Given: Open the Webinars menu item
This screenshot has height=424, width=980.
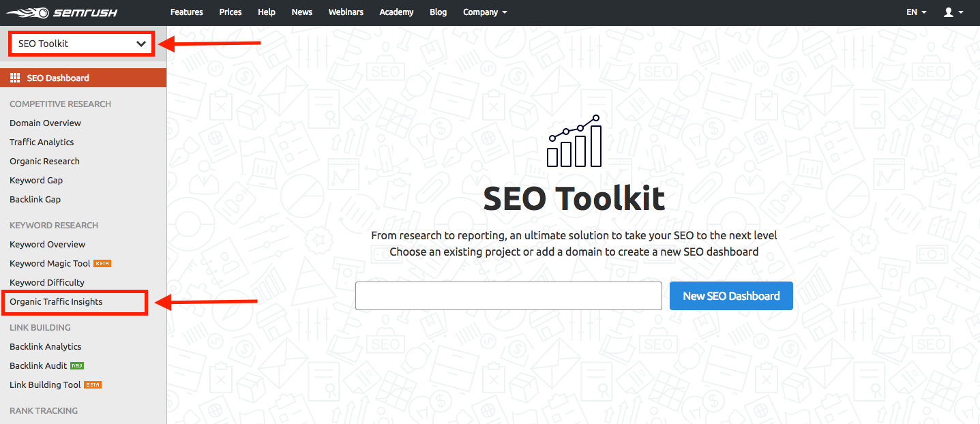Looking at the screenshot, I should pyautogui.click(x=346, y=12).
